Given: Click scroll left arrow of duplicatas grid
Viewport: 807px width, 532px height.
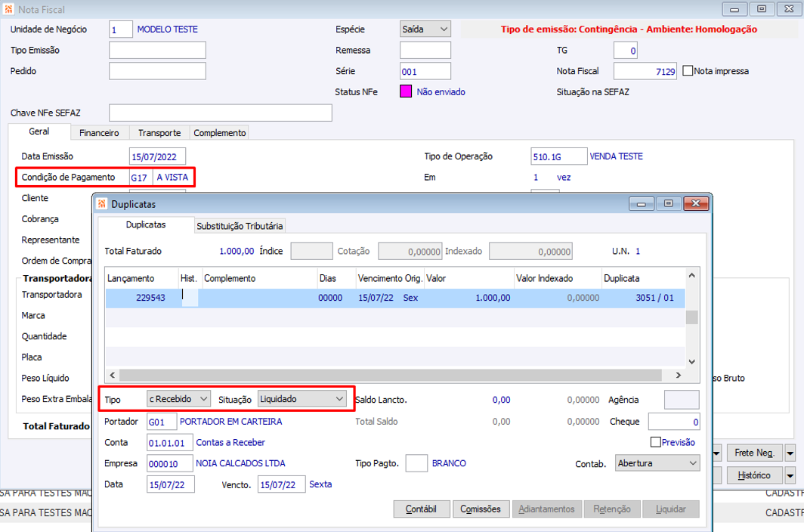Looking at the screenshot, I should click(x=113, y=375).
